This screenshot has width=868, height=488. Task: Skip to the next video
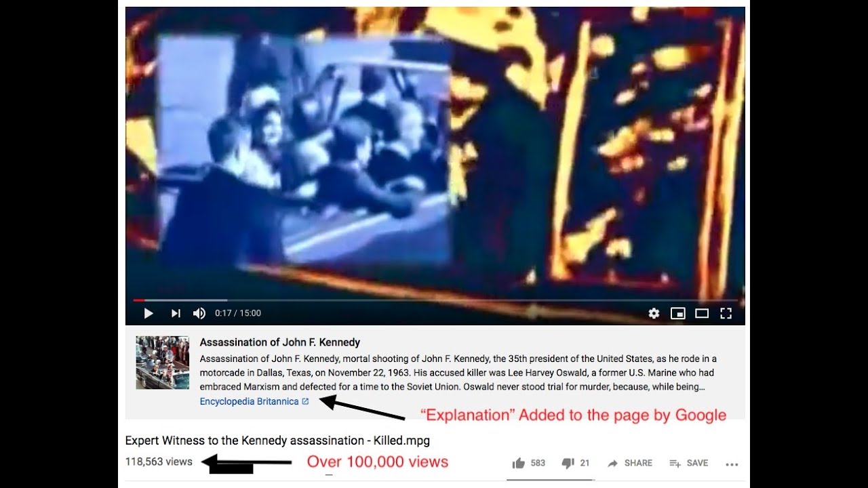pyautogui.click(x=176, y=313)
